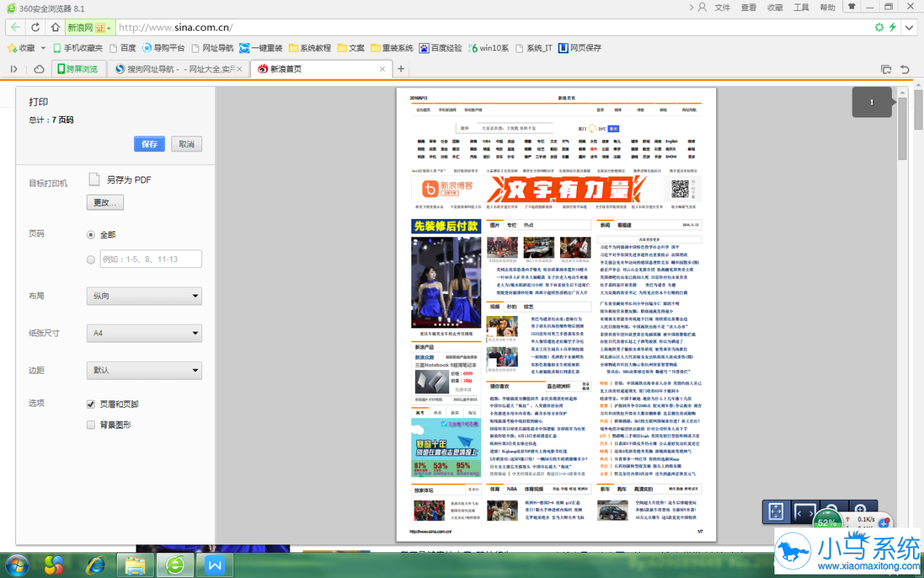Open the 查看 menu
This screenshot has width=924, height=578.
tap(748, 7)
